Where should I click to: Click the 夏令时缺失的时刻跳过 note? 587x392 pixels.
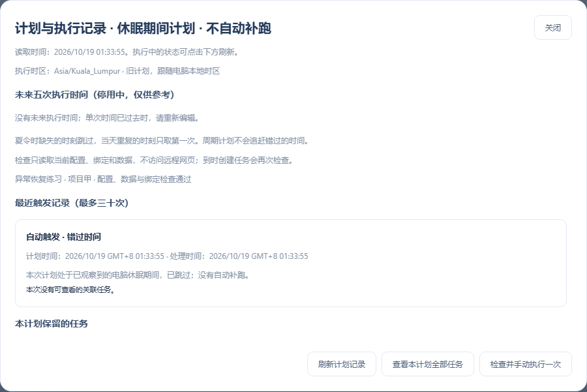[162, 141]
